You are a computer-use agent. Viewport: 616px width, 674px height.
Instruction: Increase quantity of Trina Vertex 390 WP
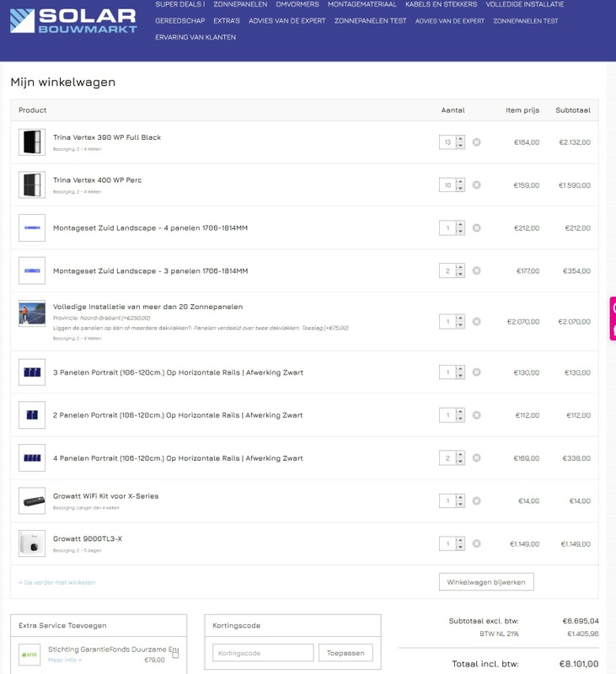coord(460,139)
